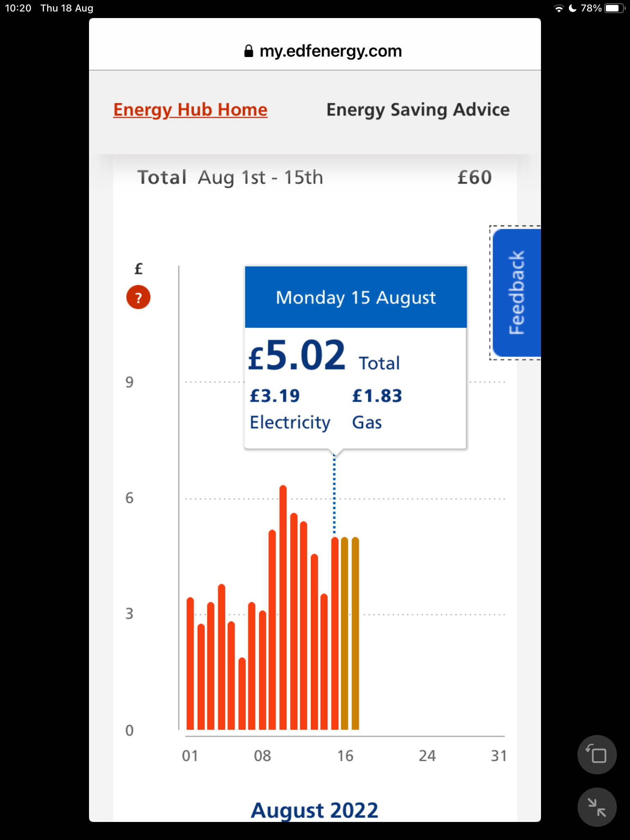Switch to Energy Saving Advice tab

[418, 110]
